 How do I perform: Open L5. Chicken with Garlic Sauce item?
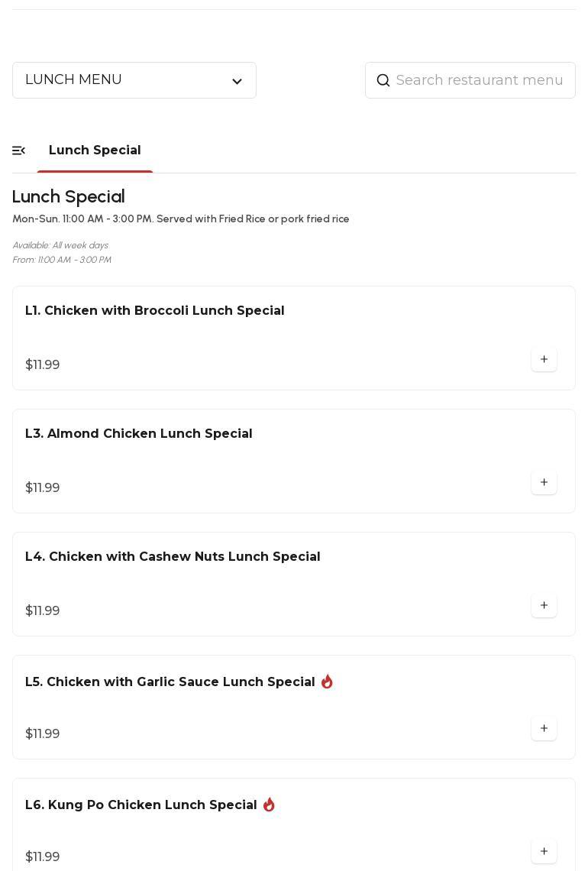170,682
